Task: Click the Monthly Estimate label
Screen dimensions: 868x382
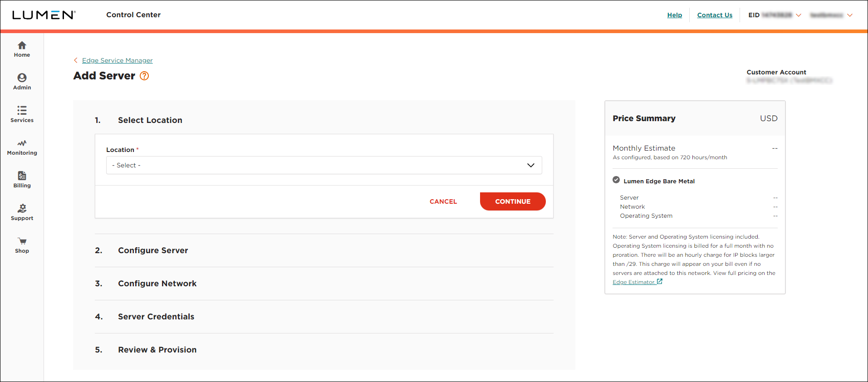Action: [x=644, y=148]
